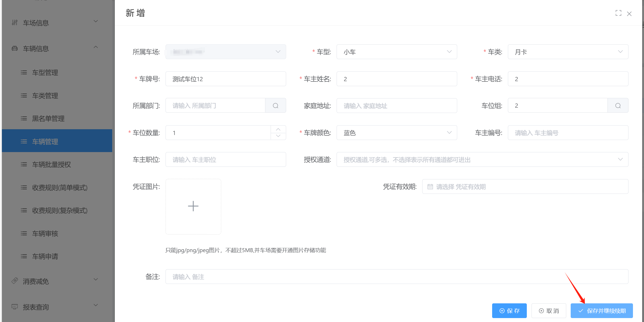Expand the 车场信息 menu chevron
The width and height of the screenshot is (644, 322).
click(x=96, y=21)
